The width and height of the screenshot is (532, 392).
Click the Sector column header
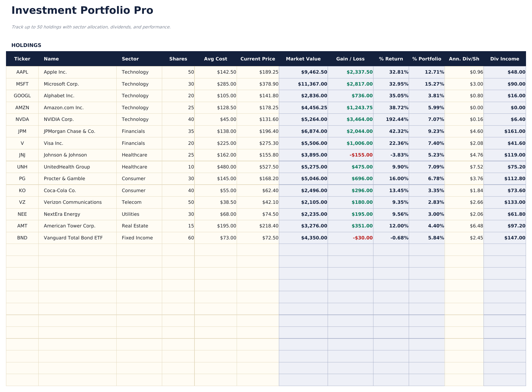pyautogui.click(x=130, y=59)
